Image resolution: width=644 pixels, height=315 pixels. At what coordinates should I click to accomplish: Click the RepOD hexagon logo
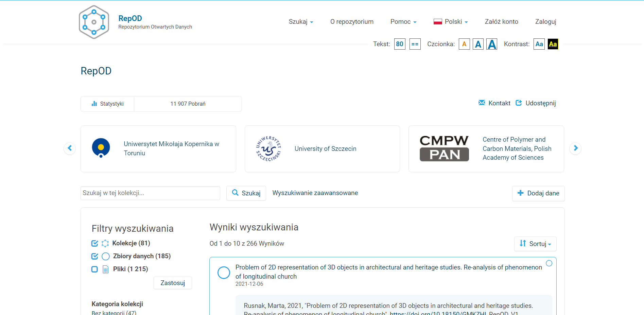[94, 22]
